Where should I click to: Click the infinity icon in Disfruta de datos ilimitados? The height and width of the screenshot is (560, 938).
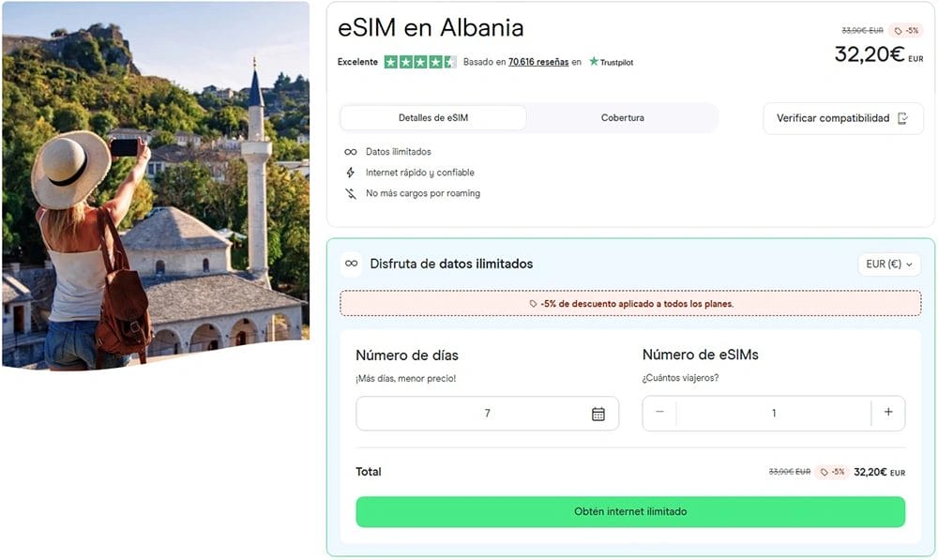[352, 264]
